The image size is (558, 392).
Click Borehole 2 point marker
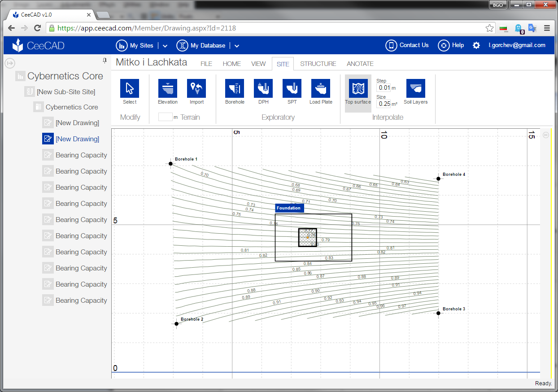176,324
